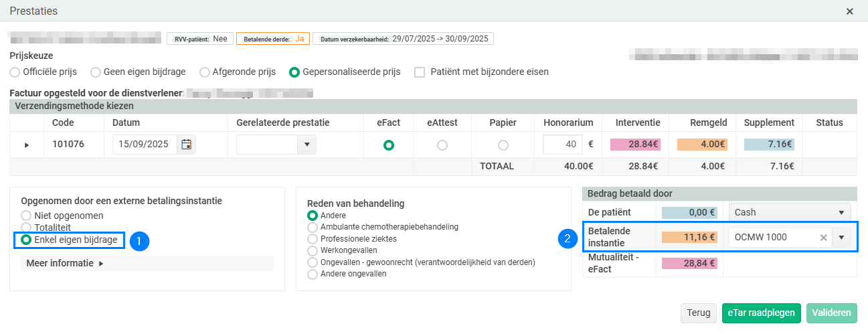Open the Betalende instantie dropdown arrow
The height and width of the screenshot is (334, 868).
pos(841,237)
